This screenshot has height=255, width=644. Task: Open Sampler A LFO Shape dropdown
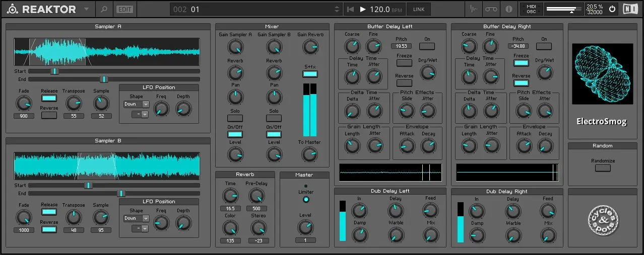pos(137,104)
